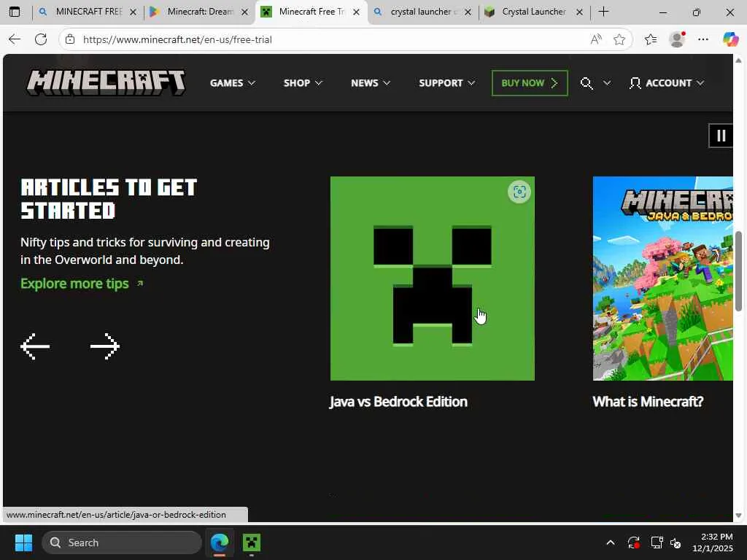Screen dimensions: 747x560
Task: Open Read aloud icon in address bar
Action: (x=595, y=39)
